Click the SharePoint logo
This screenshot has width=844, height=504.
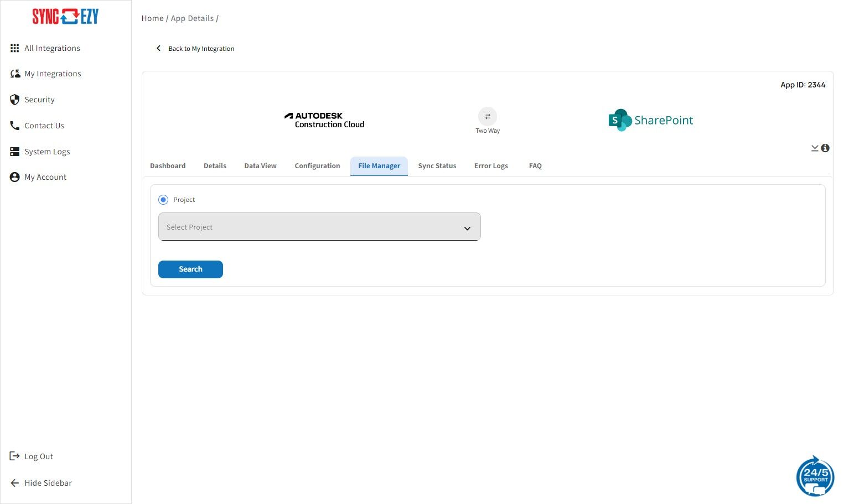pos(651,120)
